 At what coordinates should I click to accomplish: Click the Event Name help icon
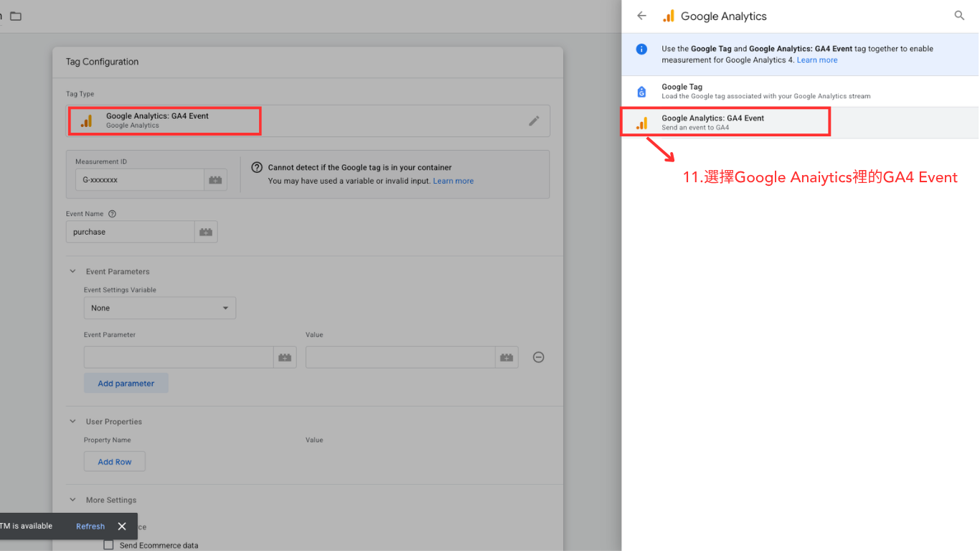[x=112, y=214]
